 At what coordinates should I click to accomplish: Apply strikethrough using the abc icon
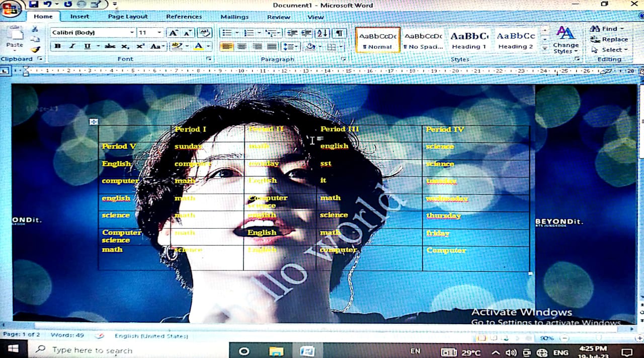[109, 46]
